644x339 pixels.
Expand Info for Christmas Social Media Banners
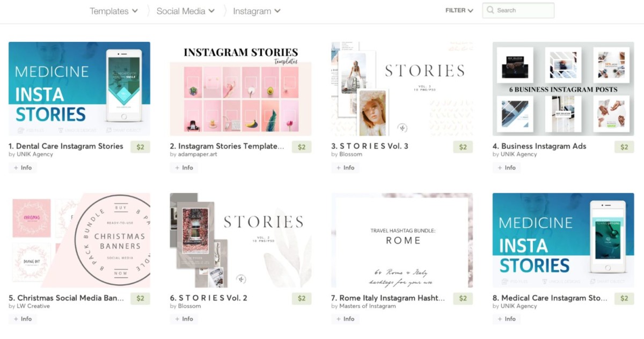coord(23,319)
